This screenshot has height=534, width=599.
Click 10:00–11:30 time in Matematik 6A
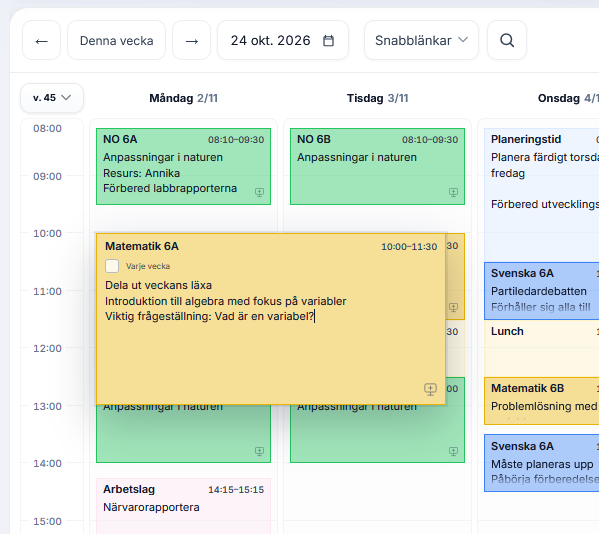tap(409, 247)
